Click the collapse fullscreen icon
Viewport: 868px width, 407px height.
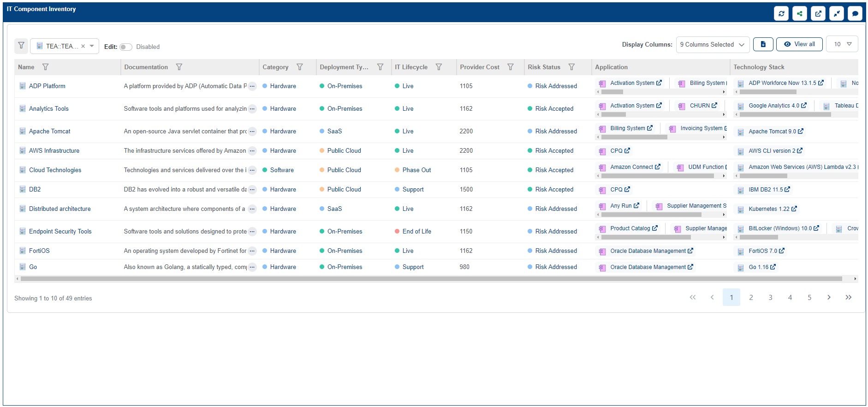[x=837, y=13]
